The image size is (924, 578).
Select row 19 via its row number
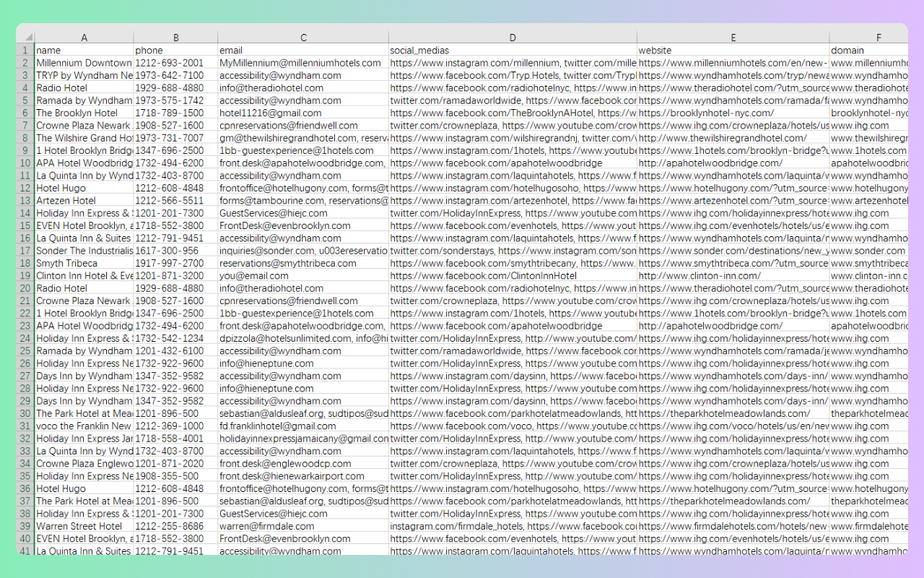[25, 276]
